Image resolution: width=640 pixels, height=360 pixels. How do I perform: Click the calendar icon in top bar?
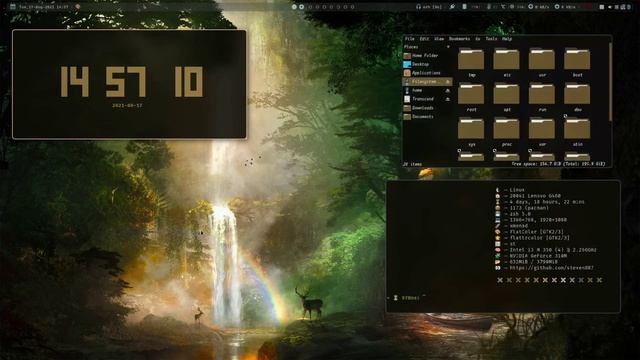(13, 7)
